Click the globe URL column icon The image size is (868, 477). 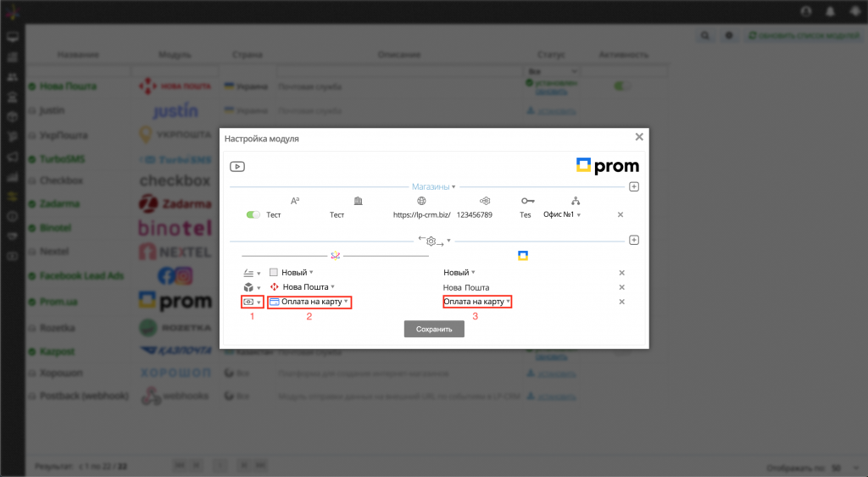422,201
